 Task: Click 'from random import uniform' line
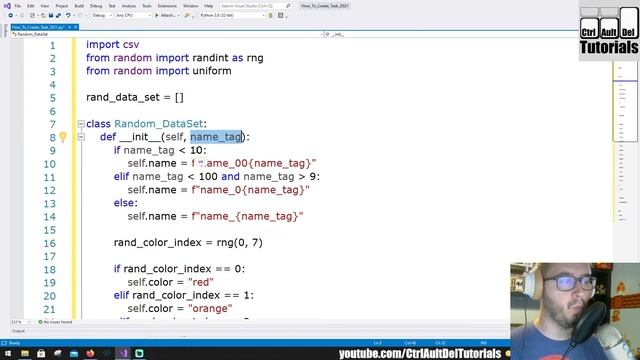[x=159, y=71]
